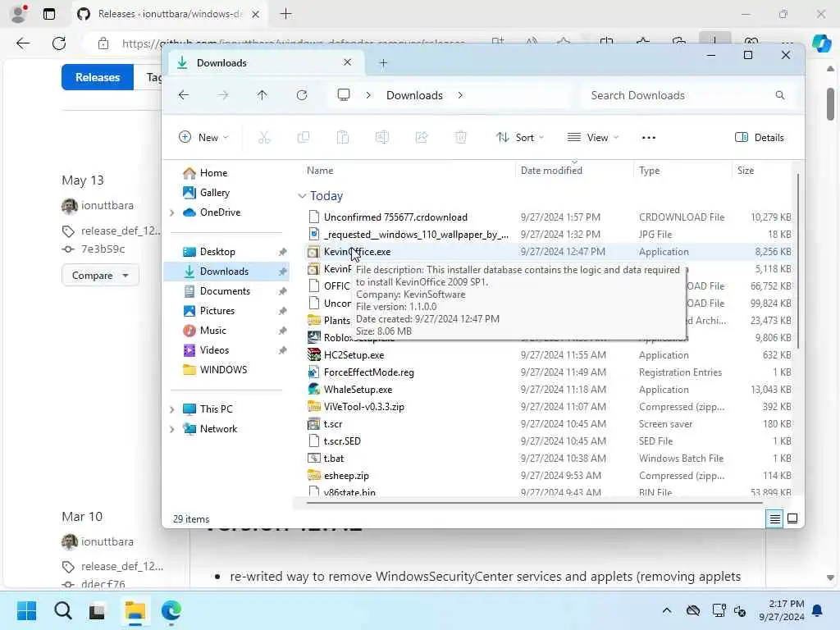
Task: Click the Copy icon in Explorer toolbar
Action: tap(304, 138)
